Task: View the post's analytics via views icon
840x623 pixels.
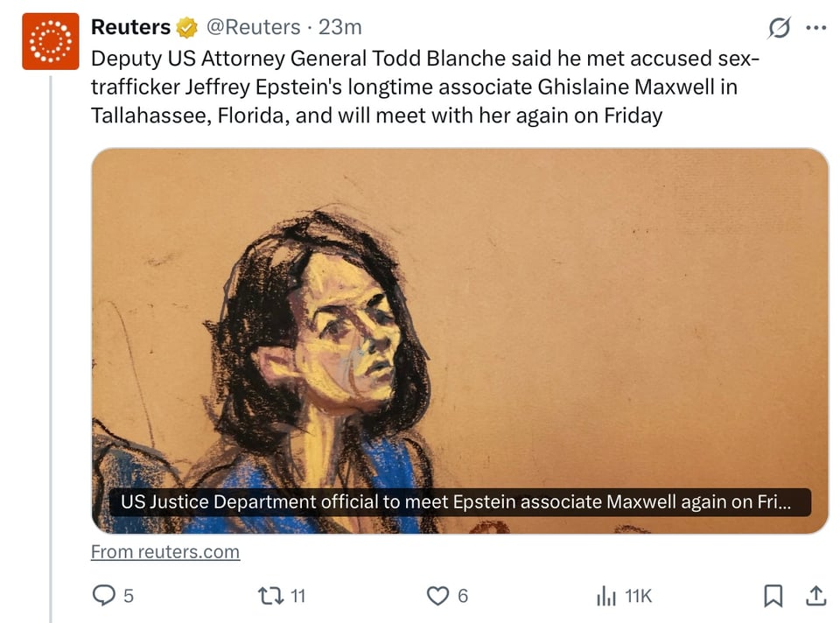Action: pyautogui.click(x=605, y=595)
